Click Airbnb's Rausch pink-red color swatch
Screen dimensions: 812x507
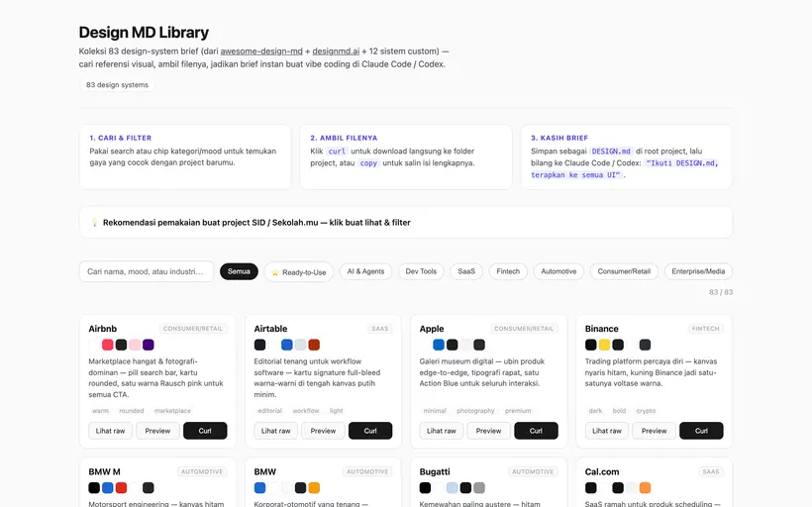pos(108,345)
